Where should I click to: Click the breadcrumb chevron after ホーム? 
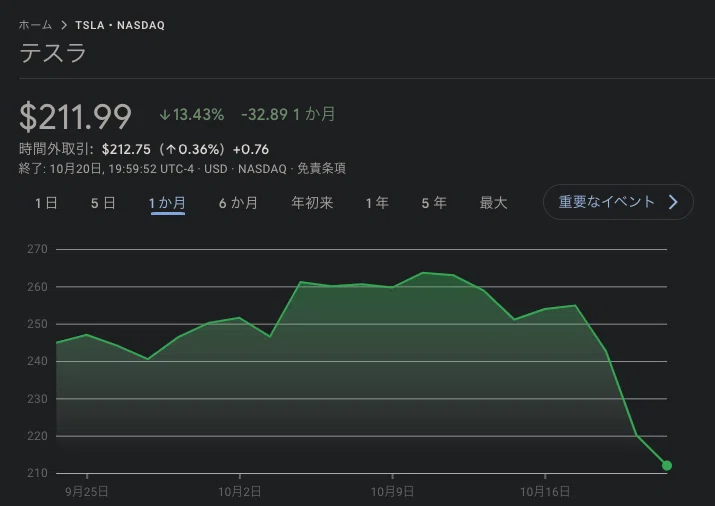click(x=64, y=25)
